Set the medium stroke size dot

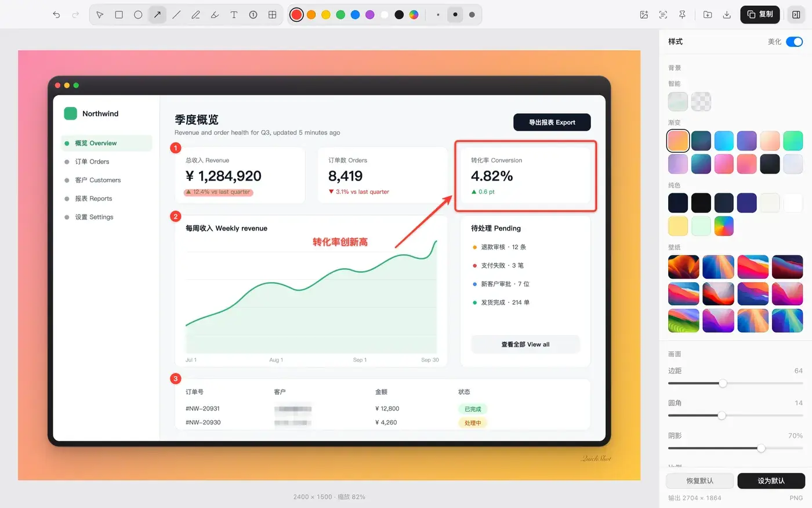(455, 15)
